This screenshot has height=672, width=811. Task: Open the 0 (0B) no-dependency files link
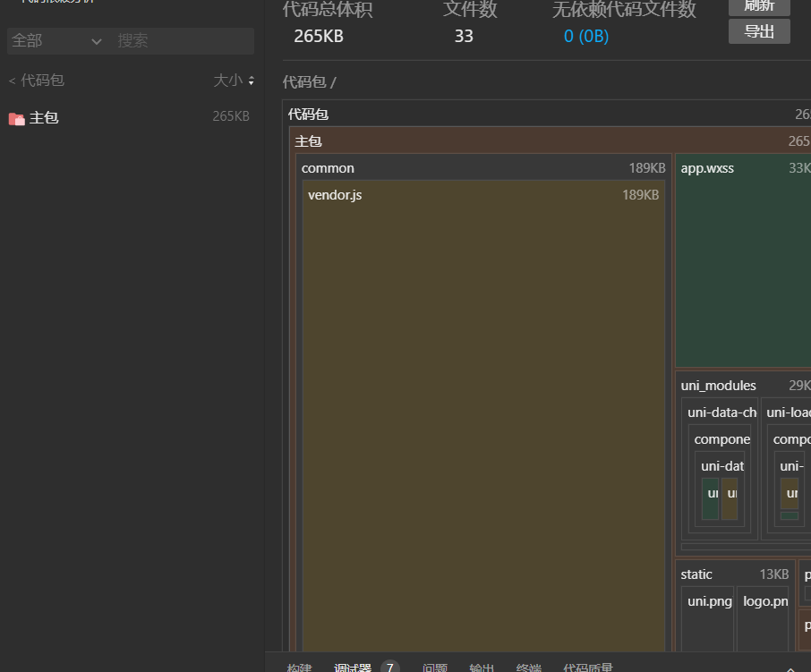coord(586,36)
